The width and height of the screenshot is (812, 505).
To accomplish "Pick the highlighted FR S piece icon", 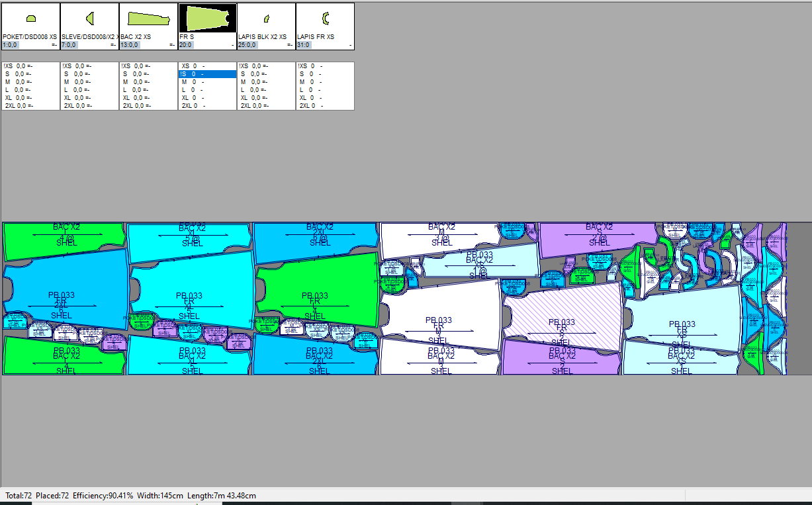I will coord(207,19).
